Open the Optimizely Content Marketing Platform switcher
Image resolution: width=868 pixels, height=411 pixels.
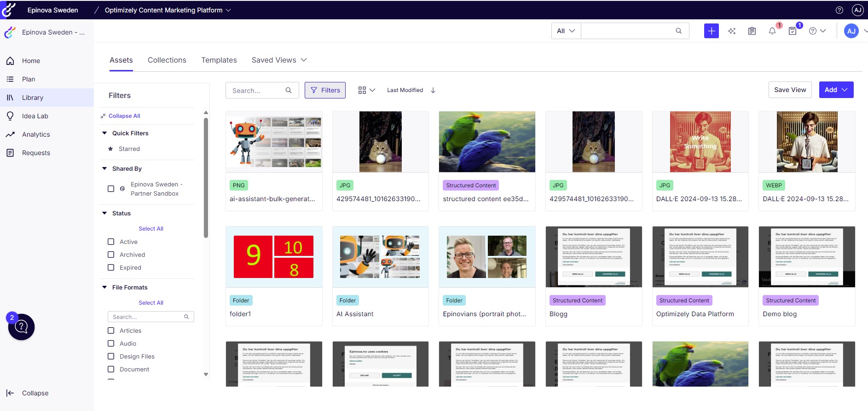(168, 10)
